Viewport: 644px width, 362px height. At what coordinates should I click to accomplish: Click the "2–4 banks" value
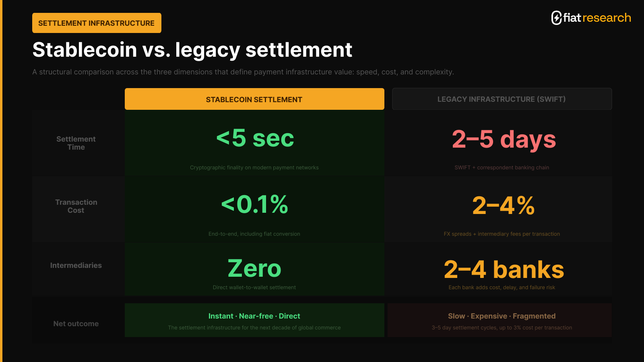click(504, 269)
